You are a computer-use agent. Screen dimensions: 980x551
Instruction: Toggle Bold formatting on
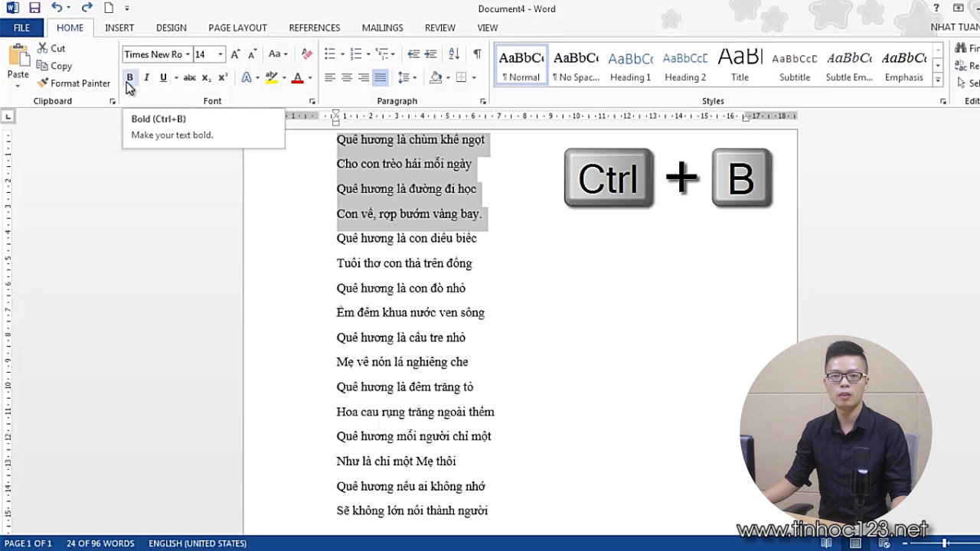click(x=129, y=78)
